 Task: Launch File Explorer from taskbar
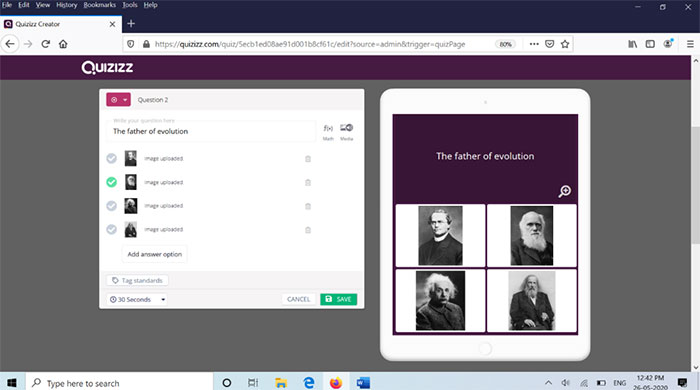tap(281, 383)
